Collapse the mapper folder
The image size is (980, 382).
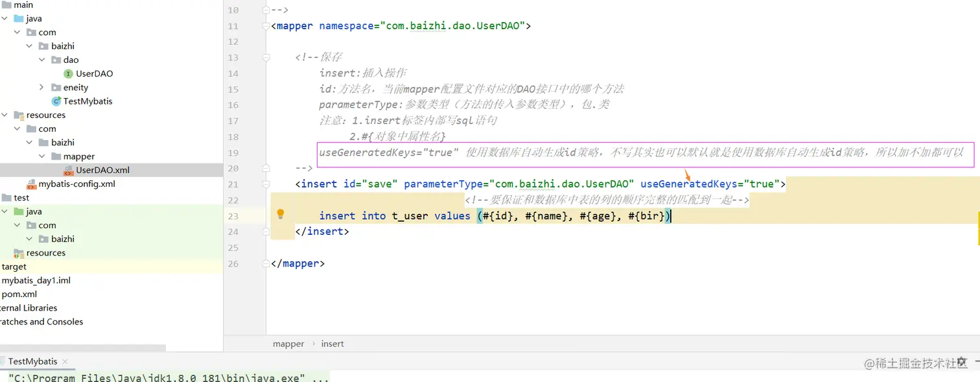(41, 156)
